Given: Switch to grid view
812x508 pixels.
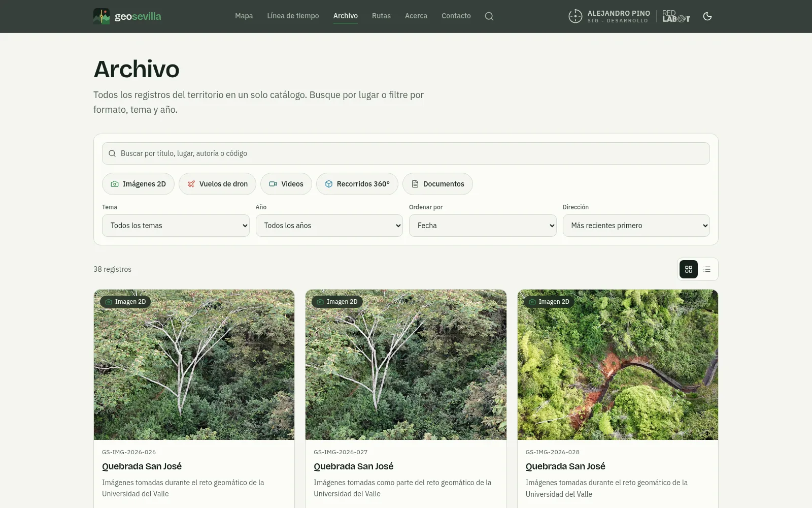Looking at the screenshot, I should [x=689, y=269].
